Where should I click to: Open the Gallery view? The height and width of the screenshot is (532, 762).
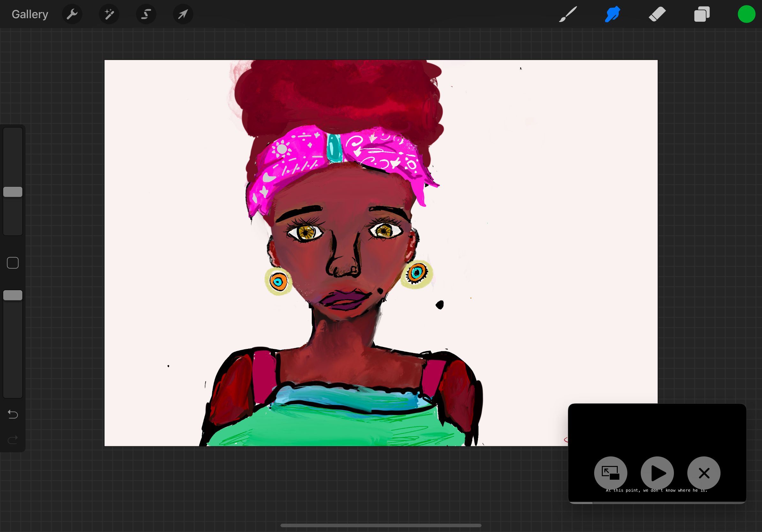coord(30,14)
